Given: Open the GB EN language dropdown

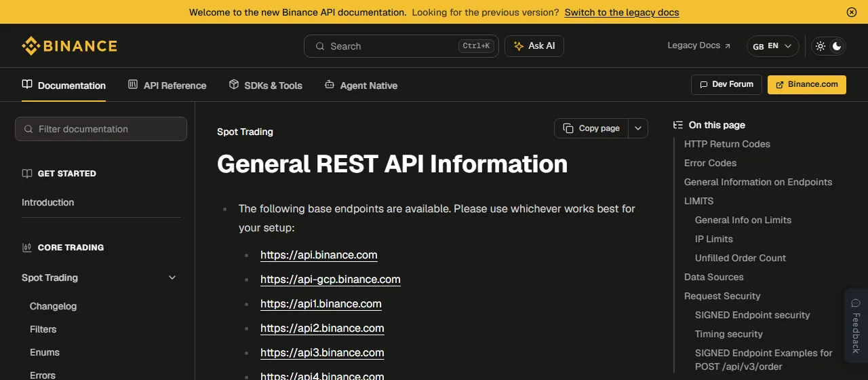Looking at the screenshot, I should 772,46.
